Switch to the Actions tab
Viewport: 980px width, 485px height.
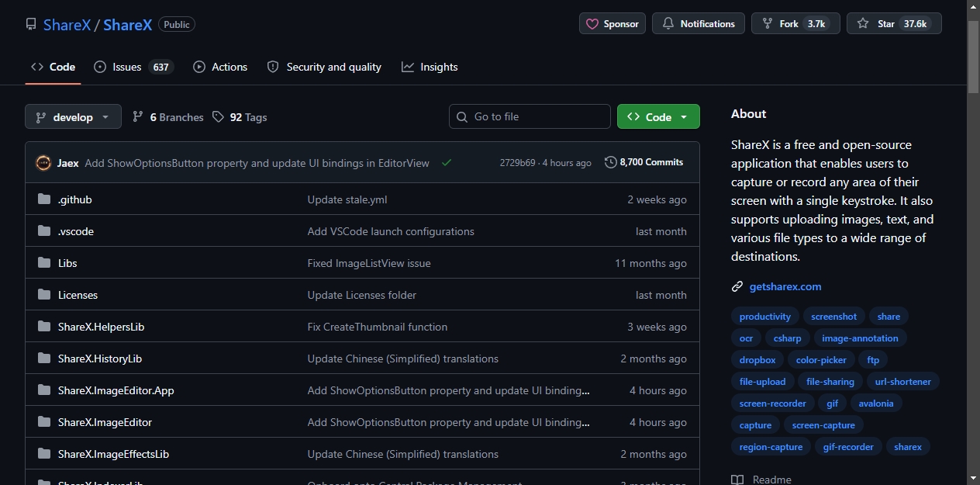coord(220,67)
